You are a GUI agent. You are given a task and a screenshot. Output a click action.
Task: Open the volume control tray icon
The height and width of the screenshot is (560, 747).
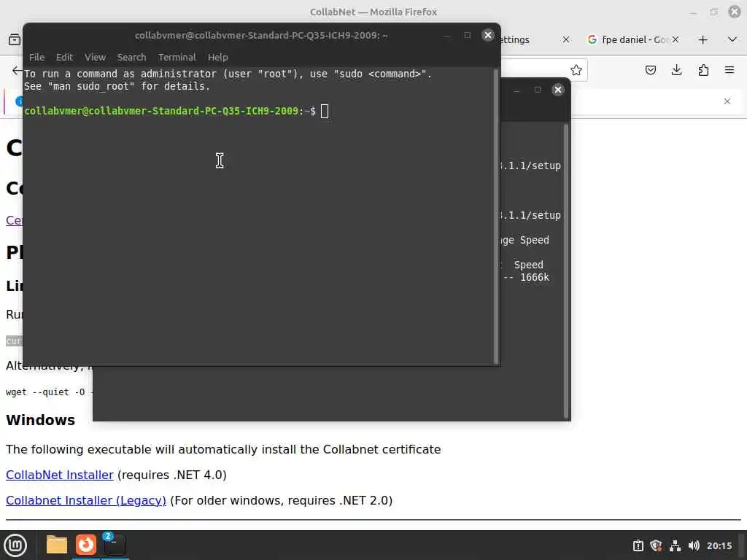click(x=694, y=545)
